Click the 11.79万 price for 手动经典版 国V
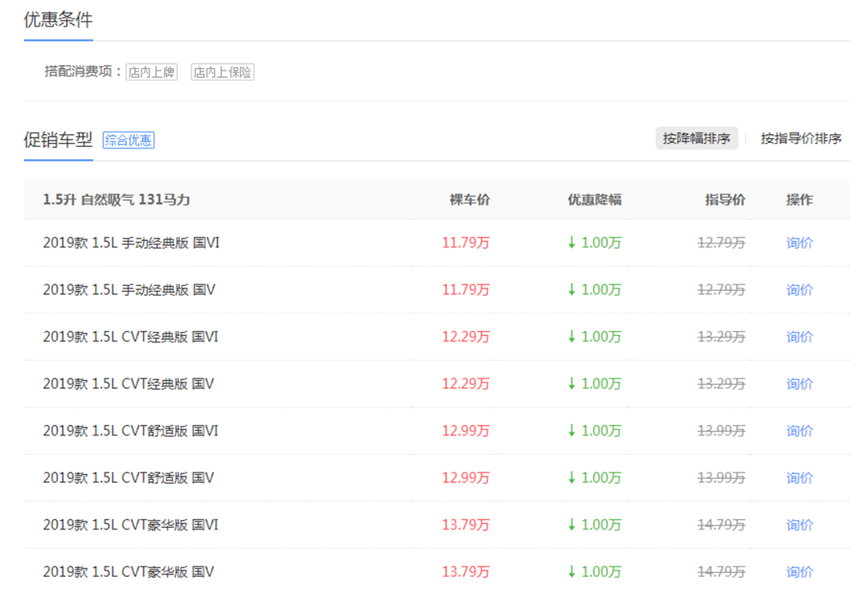This screenshot has width=868, height=593. [465, 290]
